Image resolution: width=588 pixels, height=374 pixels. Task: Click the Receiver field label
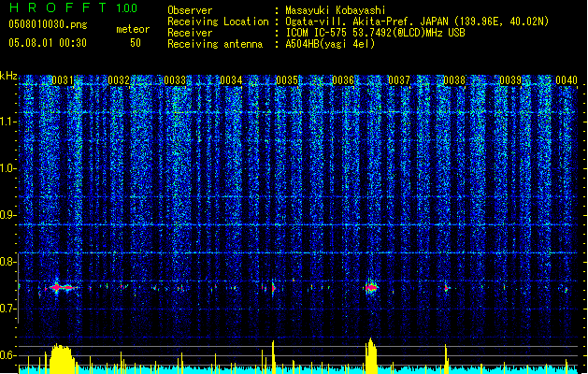pos(190,33)
